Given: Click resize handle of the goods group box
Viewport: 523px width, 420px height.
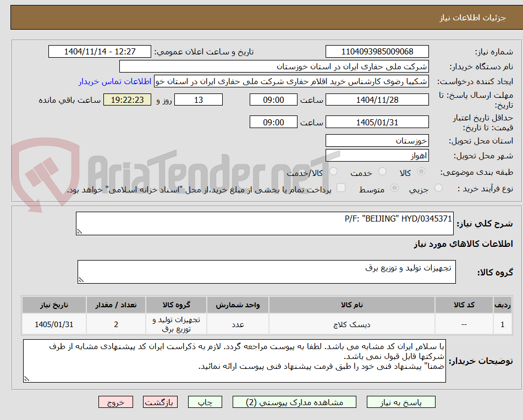Looking at the screenshot, I should (81, 280).
